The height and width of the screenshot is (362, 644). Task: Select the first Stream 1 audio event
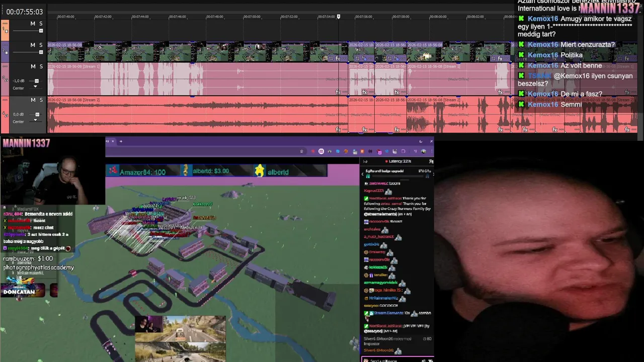pos(197,79)
